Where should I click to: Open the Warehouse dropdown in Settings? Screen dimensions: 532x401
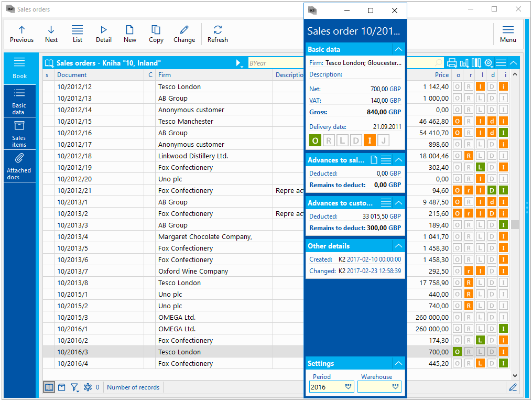click(396, 387)
